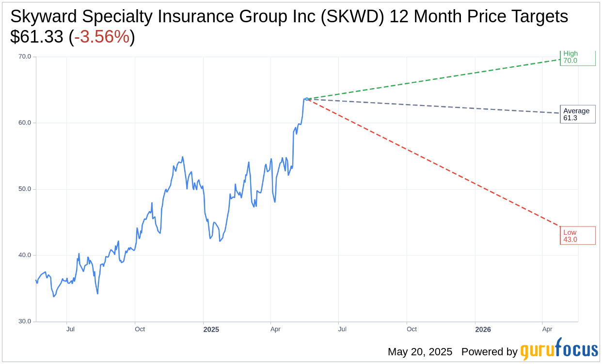Viewport: 602px width, 364px height.
Task: Click the Average 61.3 target label
Action: [577, 114]
